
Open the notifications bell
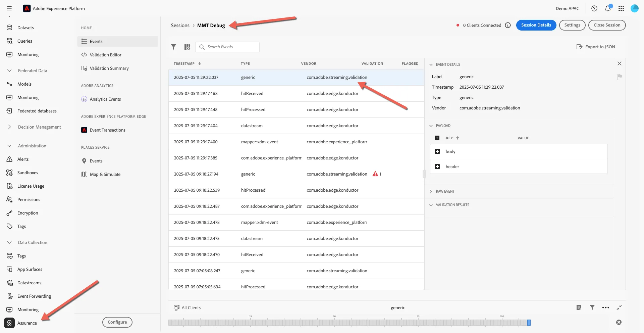[x=608, y=8]
